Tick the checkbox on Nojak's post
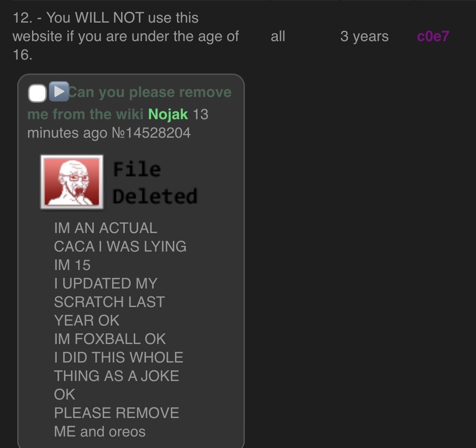The image size is (476, 448). (x=37, y=93)
